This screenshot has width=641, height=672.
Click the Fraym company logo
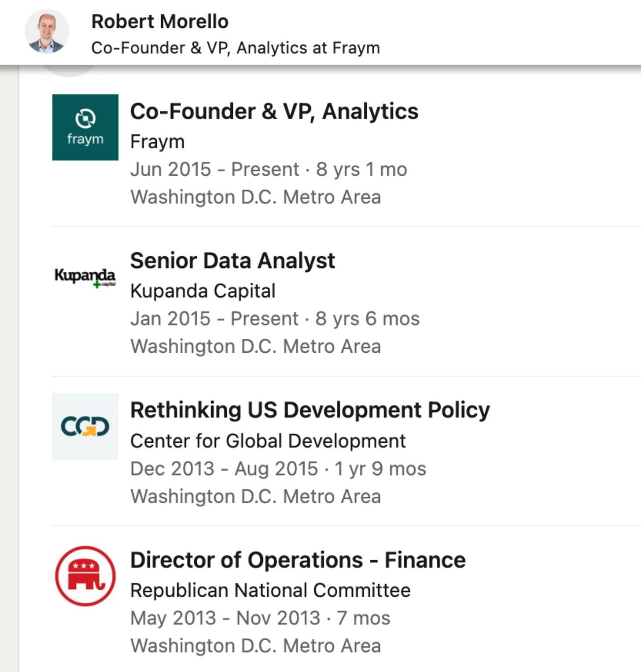pyautogui.click(x=85, y=127)
